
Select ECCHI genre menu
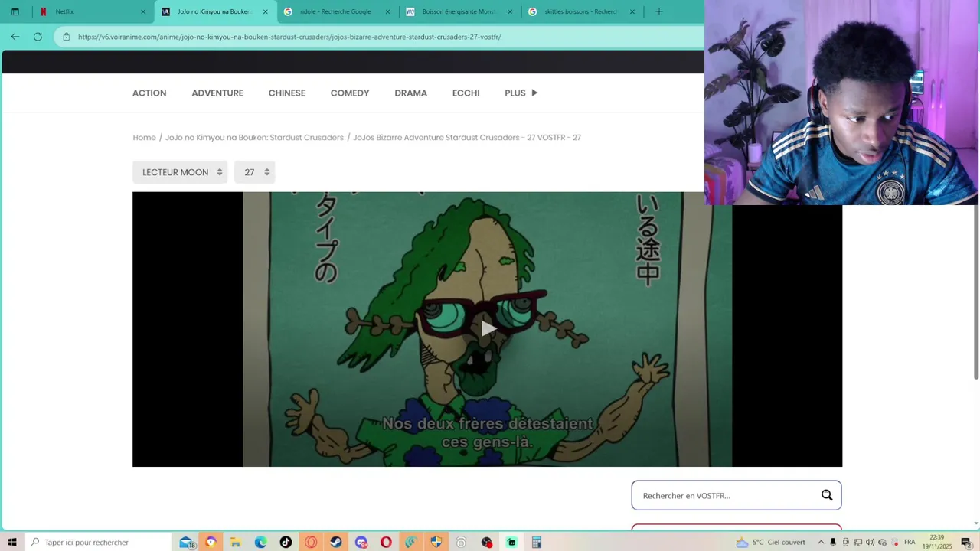466,93
